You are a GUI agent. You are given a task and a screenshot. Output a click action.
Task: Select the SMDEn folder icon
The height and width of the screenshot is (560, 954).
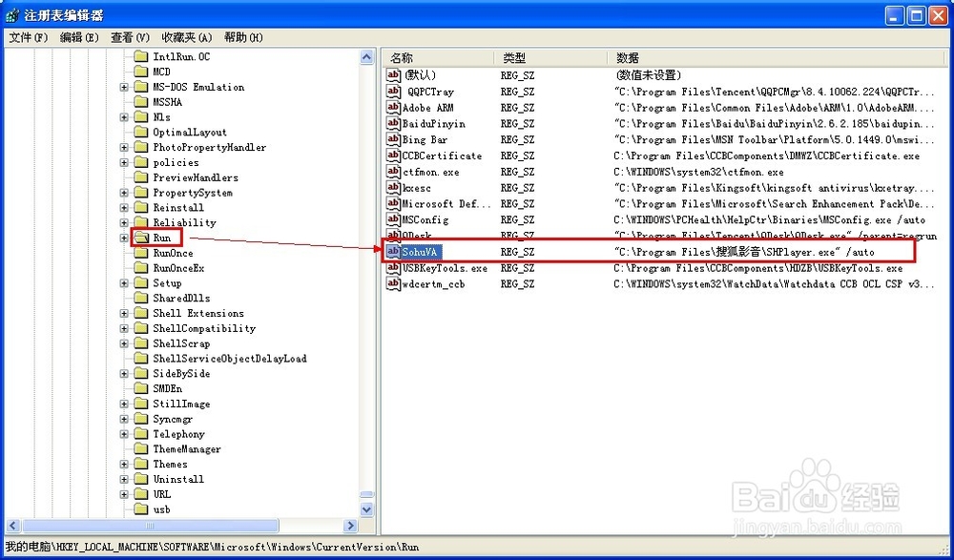(141, 389)
